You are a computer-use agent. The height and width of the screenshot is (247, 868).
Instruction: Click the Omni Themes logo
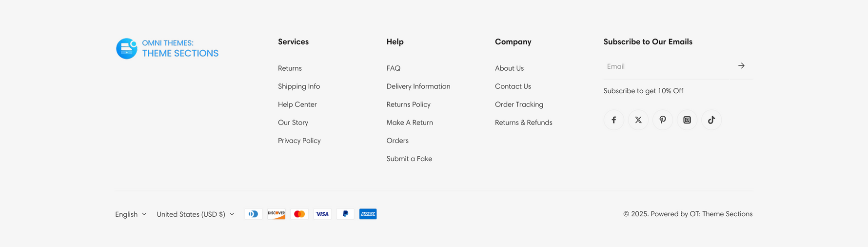click(x=167, y=48)
